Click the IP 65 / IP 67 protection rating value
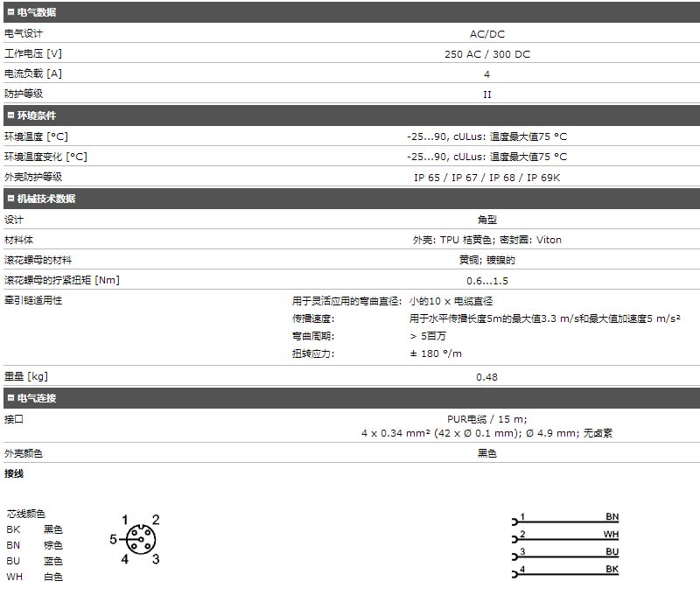 tap(486, 178)
